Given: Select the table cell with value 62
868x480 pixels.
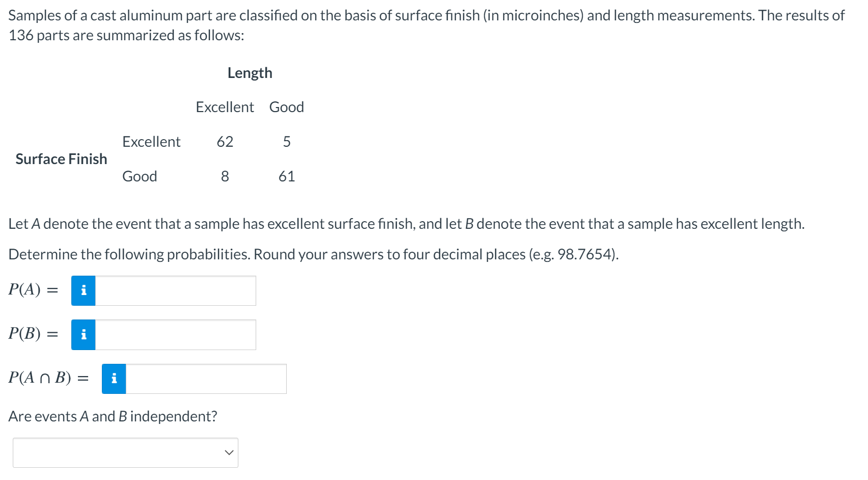Looking at the screenshot, I should (x=225, y=142).
